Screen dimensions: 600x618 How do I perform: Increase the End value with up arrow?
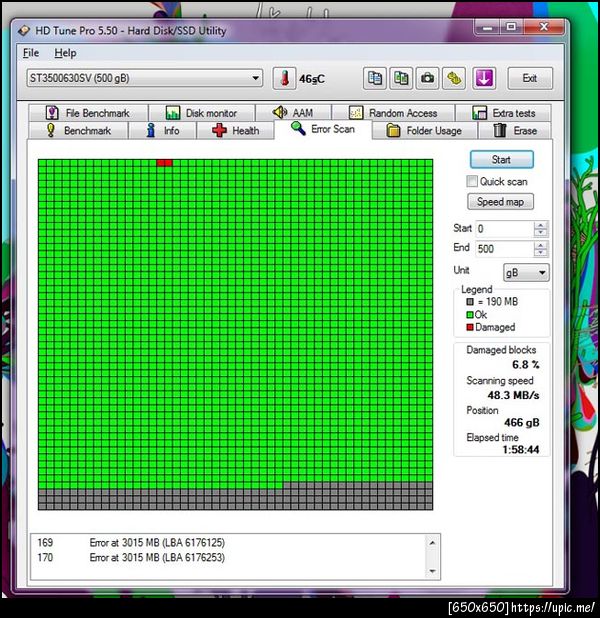click(x=540, y=245)
